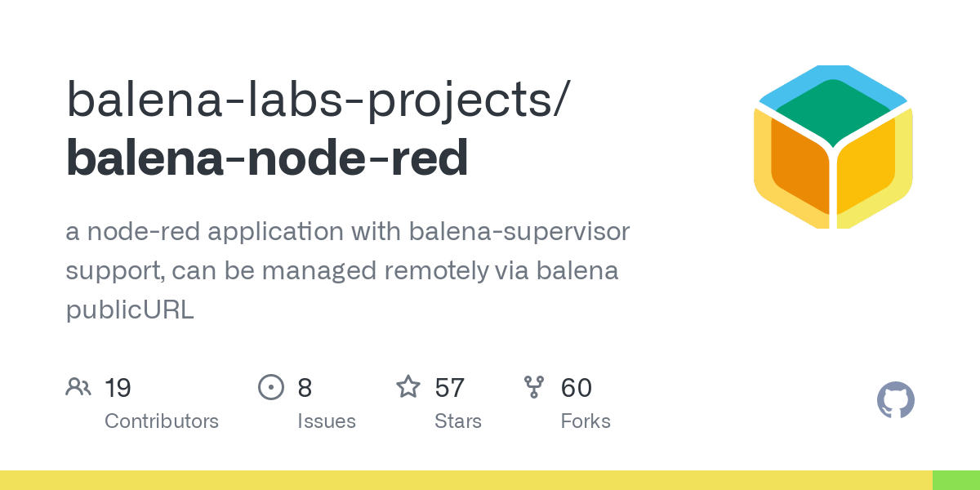Viewport: 980px width, 490px height.
Task: Click the yellow language bar segment
Action: [466, 480]
